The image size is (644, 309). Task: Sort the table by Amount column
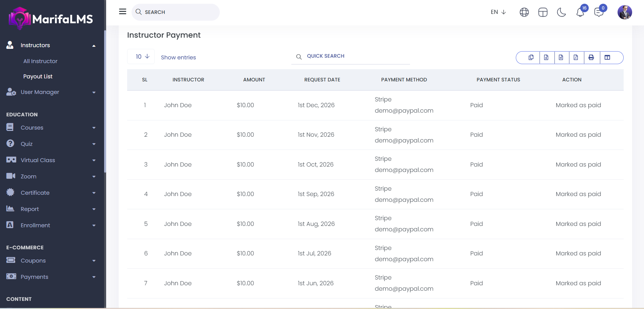click(x=254, y=80)
